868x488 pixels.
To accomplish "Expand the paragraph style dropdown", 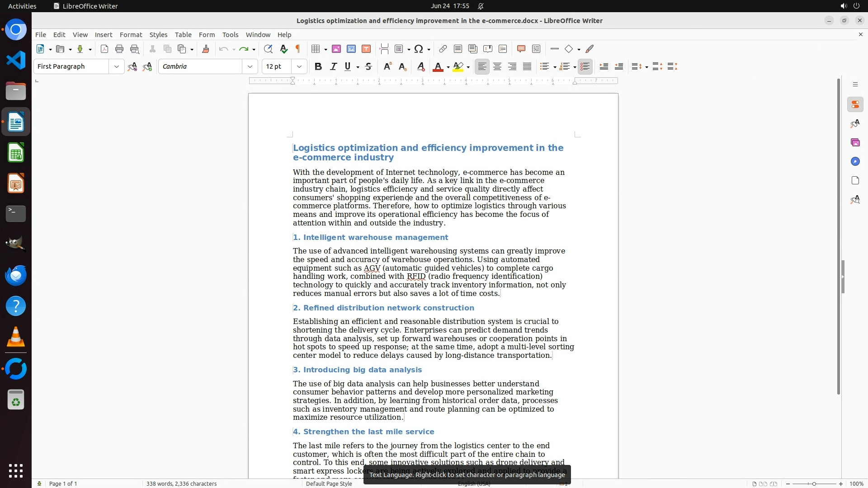I will (x=117, y=66).
